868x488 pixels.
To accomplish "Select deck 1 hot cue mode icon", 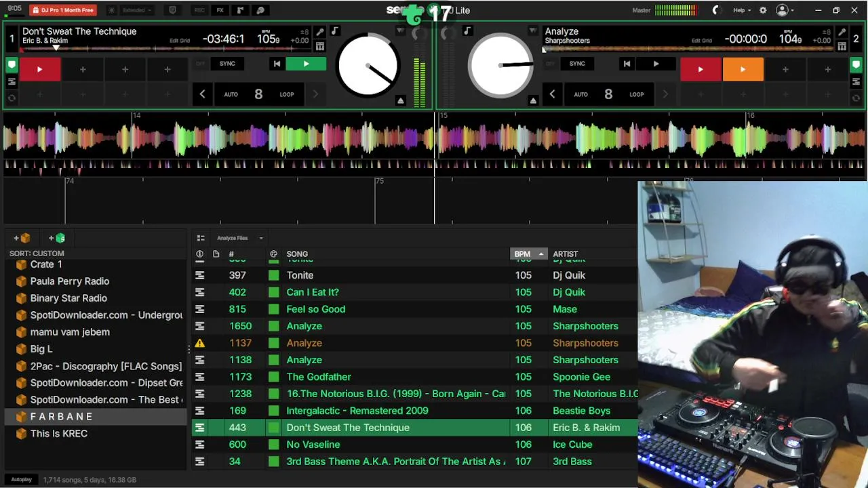I will pos(12,66).
